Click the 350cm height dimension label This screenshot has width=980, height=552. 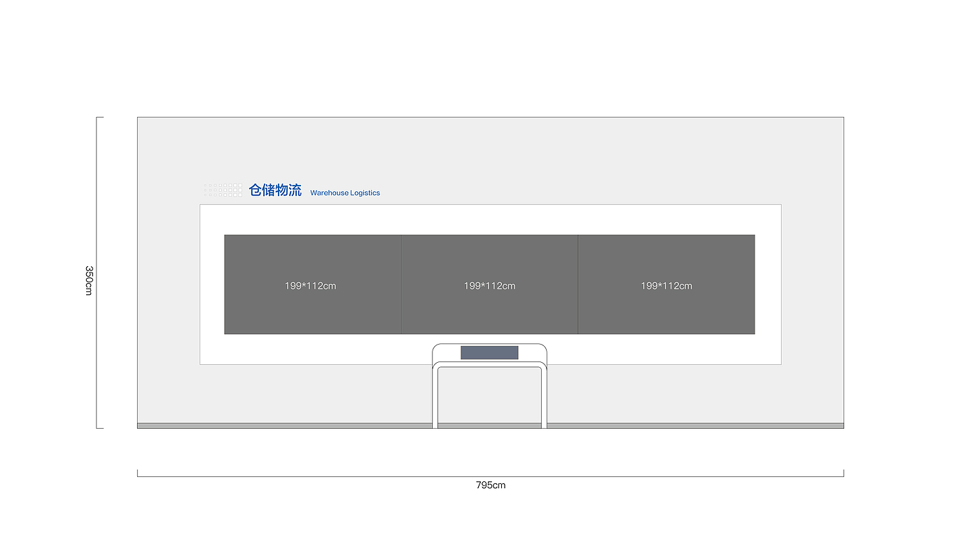pos(89,280)
